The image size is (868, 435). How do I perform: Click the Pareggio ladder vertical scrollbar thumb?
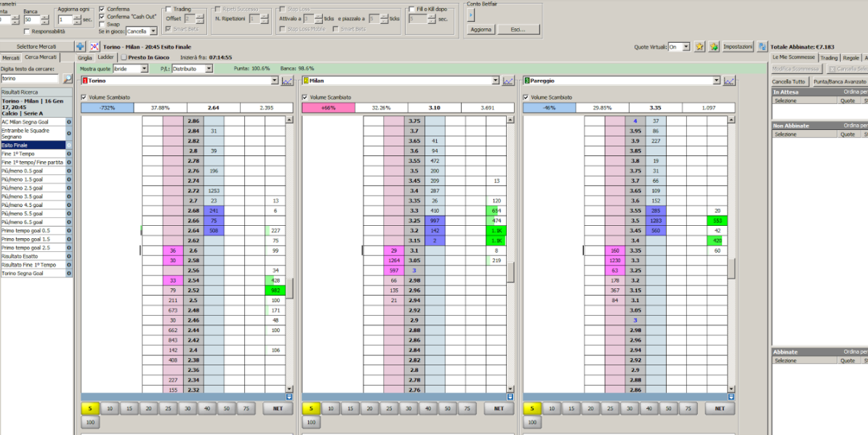tap(731, 269)
